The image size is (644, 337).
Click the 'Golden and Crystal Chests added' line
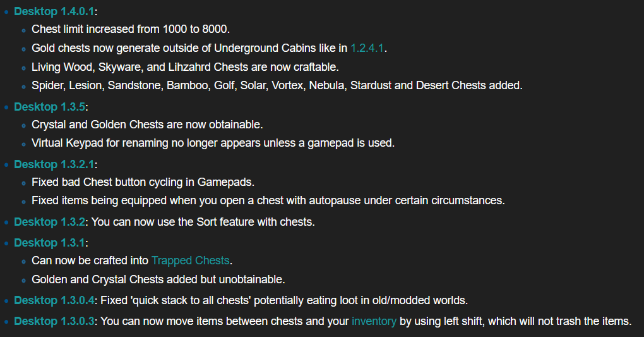(x=158, y=280)
